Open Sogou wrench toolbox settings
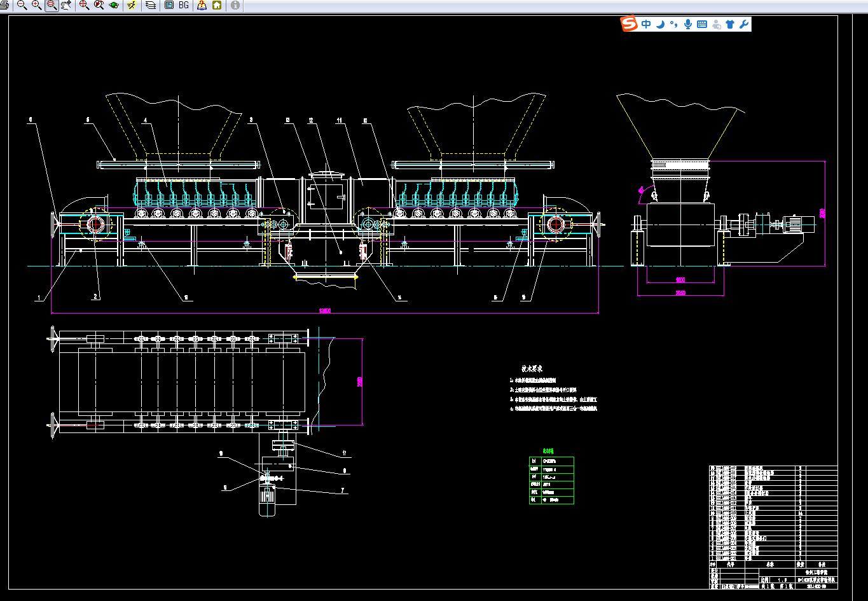868x601 pixels. pos(743,24)
